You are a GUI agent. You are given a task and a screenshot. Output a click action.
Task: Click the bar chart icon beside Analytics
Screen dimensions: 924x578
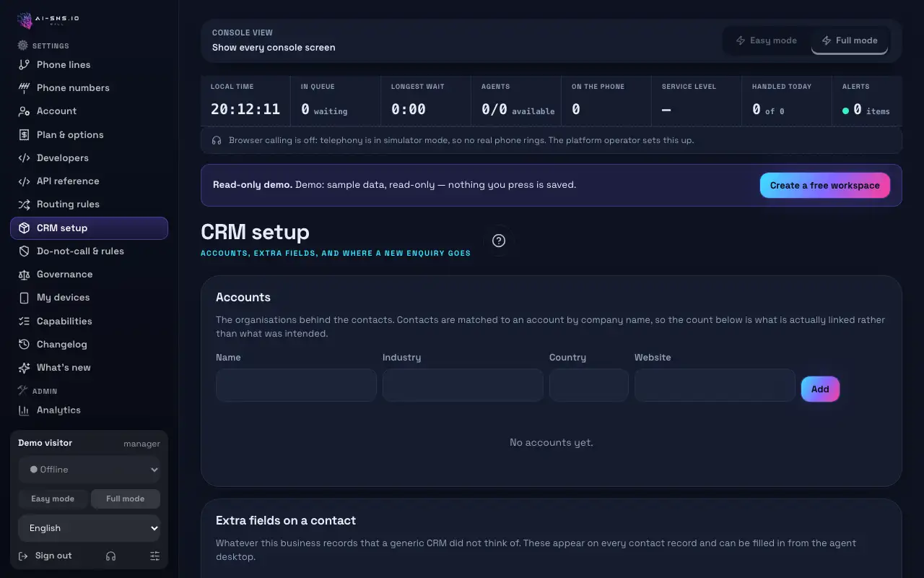(24, 410)
